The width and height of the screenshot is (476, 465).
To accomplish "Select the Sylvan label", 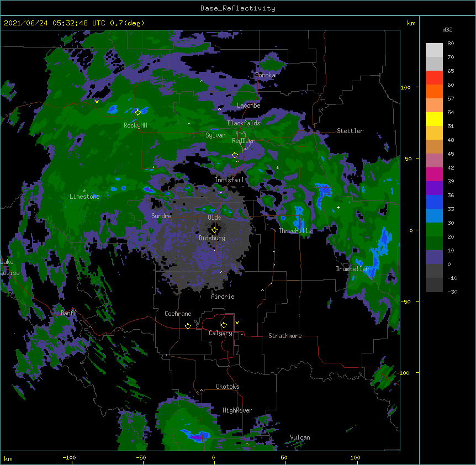I will point(215,135).
